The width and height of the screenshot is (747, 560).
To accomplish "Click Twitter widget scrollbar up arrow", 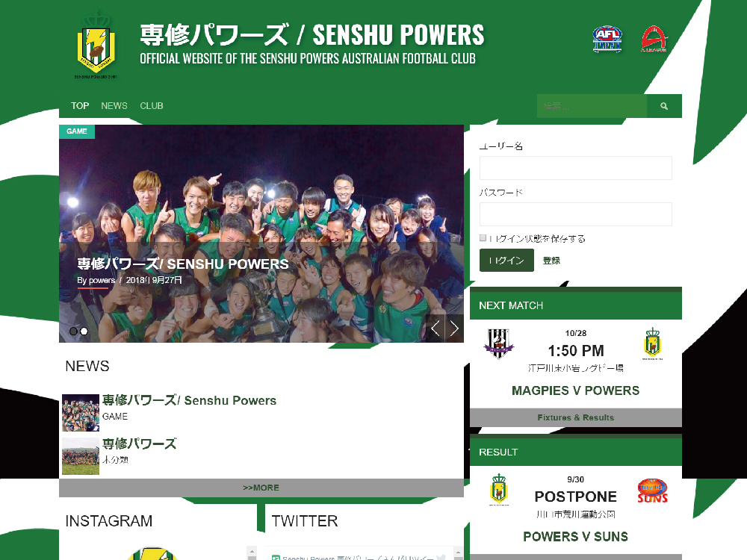I will coord(459,553).
